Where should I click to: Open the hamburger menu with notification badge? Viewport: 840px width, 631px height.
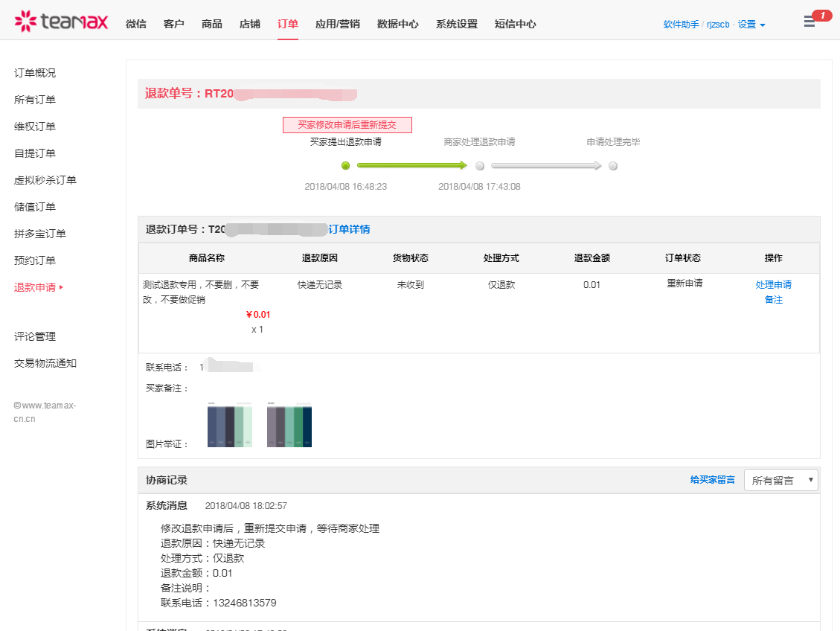click(809, 22)
